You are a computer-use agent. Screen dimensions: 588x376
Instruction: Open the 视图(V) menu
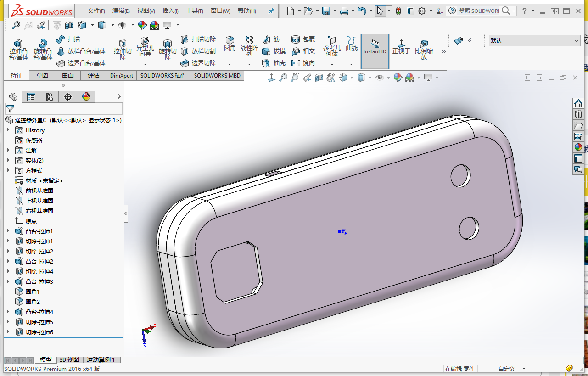(x=146, y=11)
